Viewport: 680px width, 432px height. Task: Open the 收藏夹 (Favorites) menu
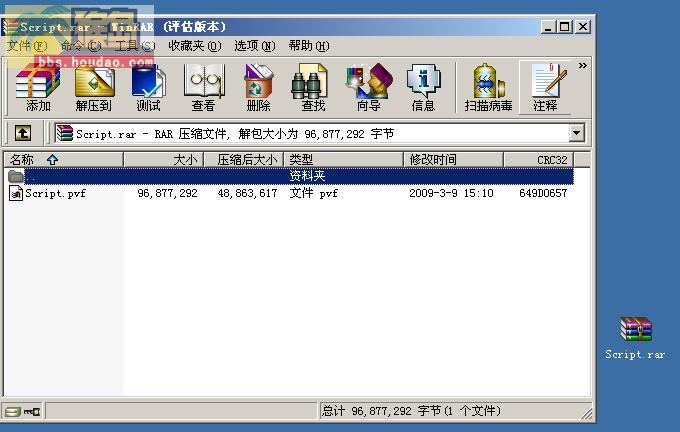coord(195,46)
